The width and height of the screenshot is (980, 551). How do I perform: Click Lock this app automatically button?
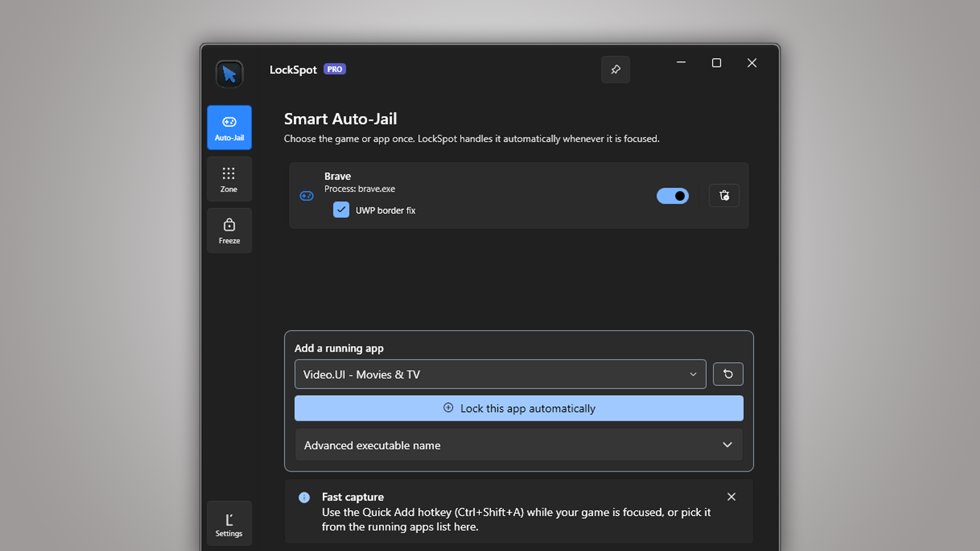click(x=519, y=409)
